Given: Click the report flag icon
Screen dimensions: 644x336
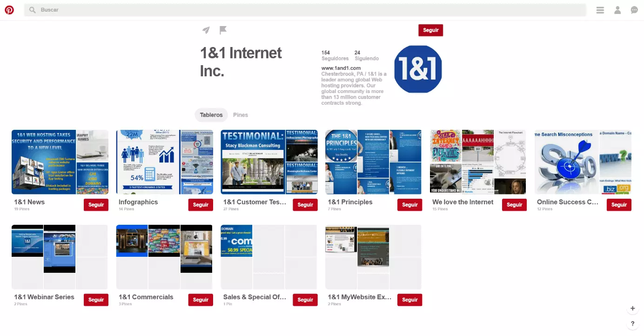Looking at the screenshot, I should pyautogui.click(x=223, y=30).
